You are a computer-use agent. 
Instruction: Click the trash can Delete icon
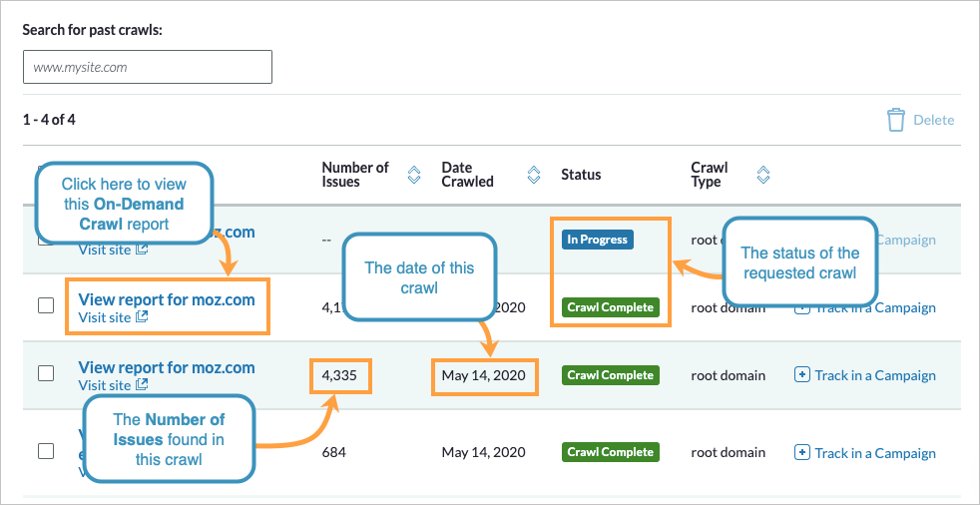pyautogui.click(x=896, y=120)
